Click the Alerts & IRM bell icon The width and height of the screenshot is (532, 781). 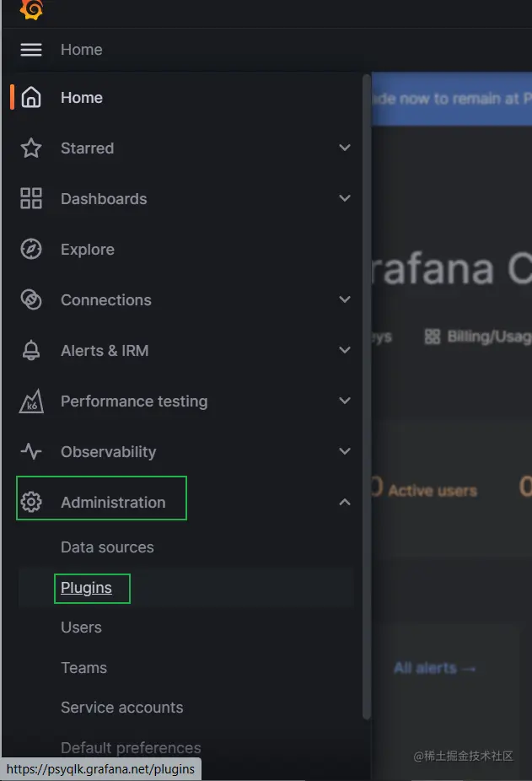(31, 351)
